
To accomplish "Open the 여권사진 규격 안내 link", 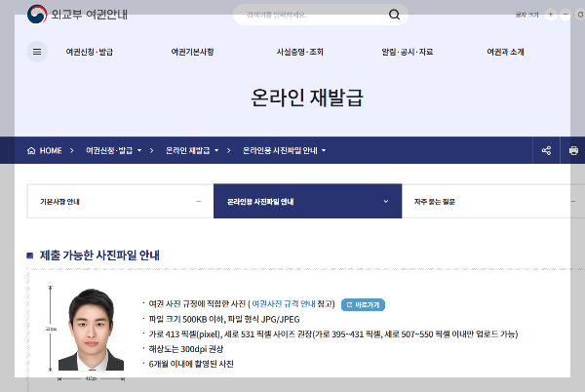I will point(284,303).
